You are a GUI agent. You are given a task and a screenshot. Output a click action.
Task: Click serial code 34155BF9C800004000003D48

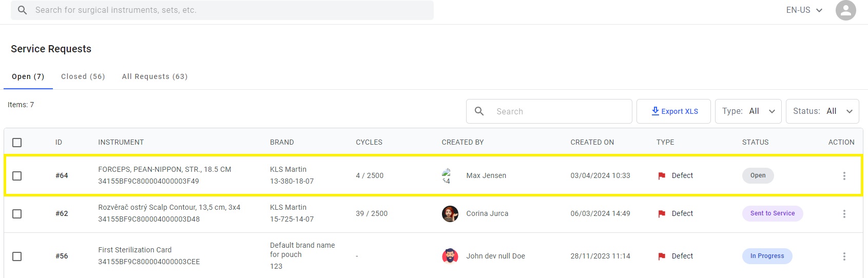[149, 219]
